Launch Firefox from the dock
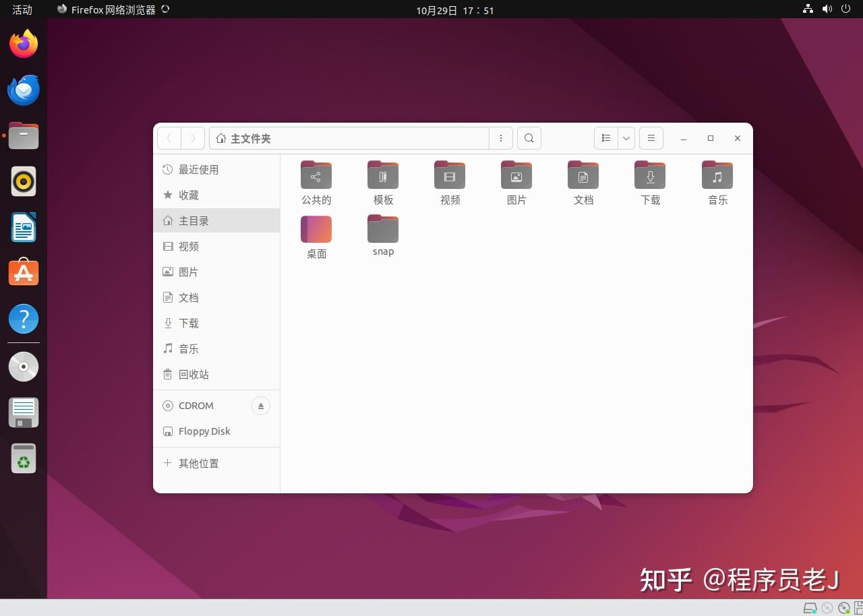The height and width of the screenshot is (616, 863). click(x=24, y=43)
